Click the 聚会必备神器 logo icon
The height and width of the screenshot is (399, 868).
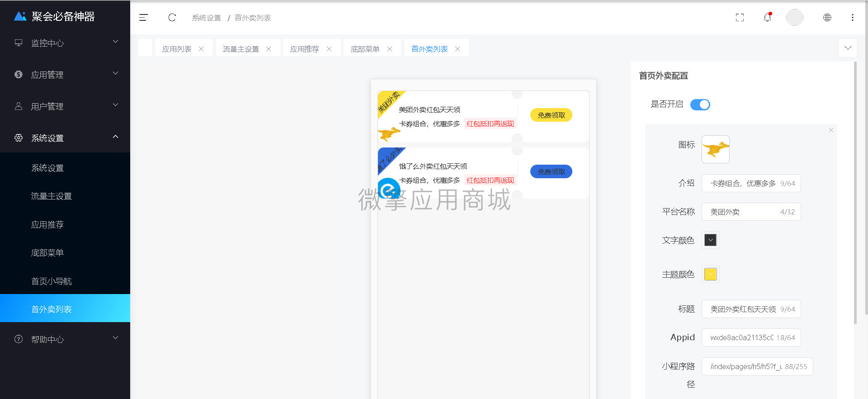[x=20, y=16]
